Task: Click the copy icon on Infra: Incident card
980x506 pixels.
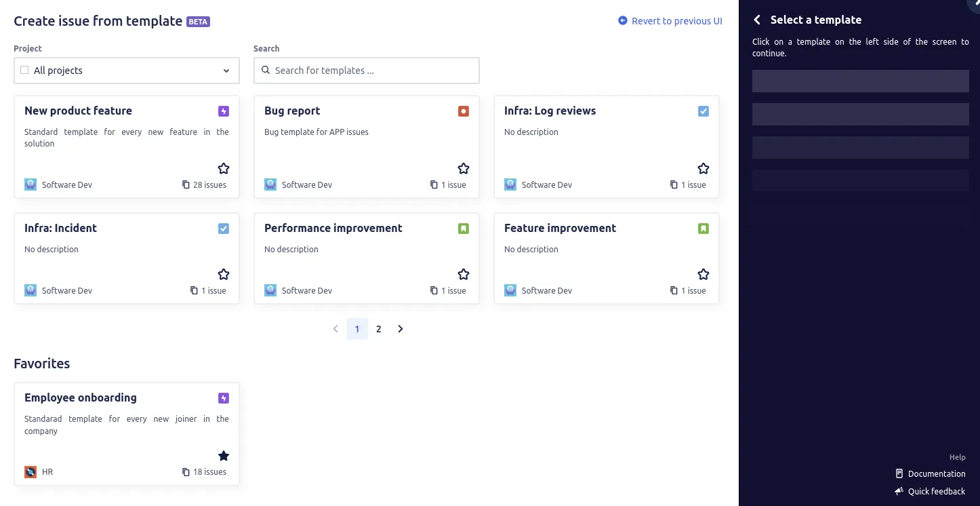Action: point(194,290)
